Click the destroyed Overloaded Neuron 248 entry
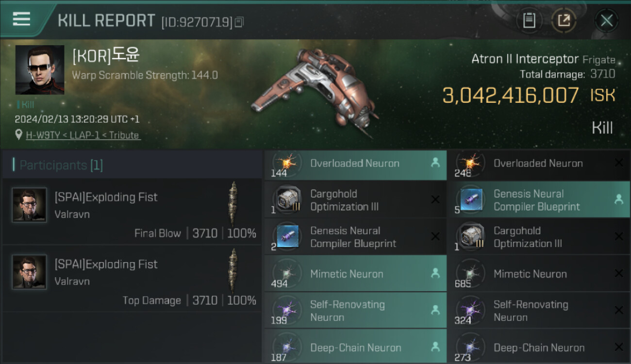631x364 pixels. coord(538,164)
